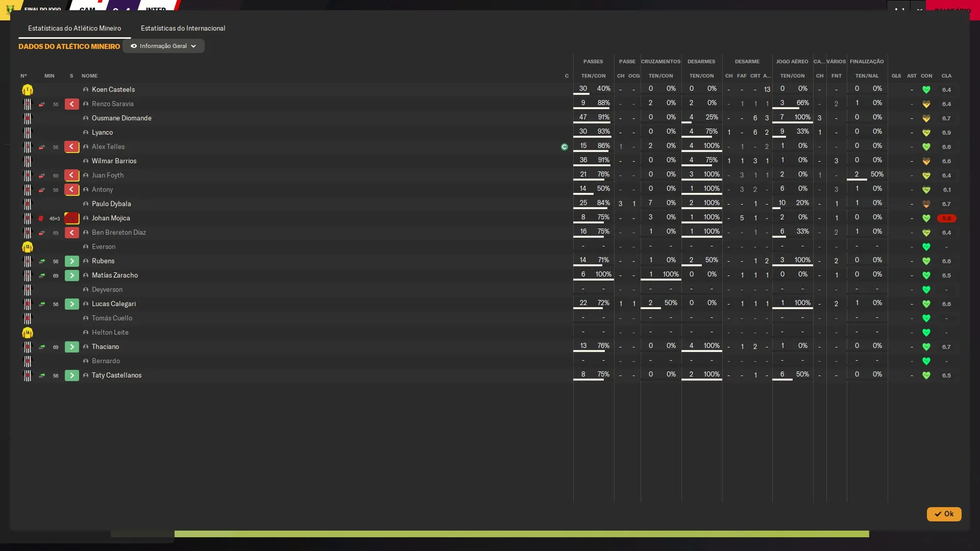
Task: Click Deyverson condition heart icon
Action: [x=926, y=290]
